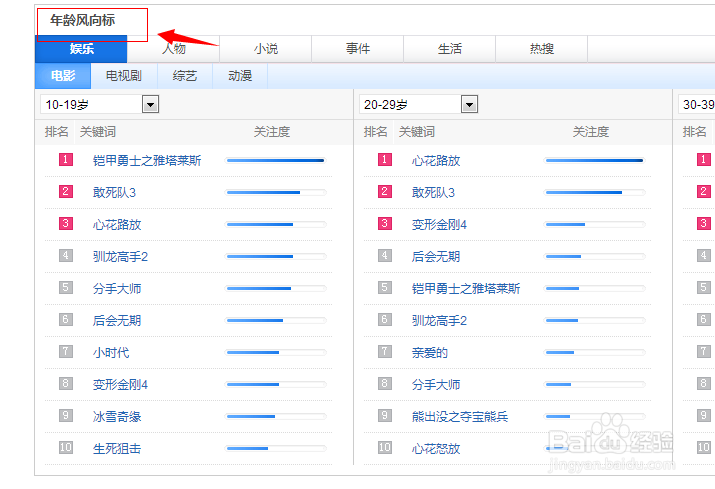
Task: Open 心花路放 link in 10-19岁 list
Action: [117, 224]
